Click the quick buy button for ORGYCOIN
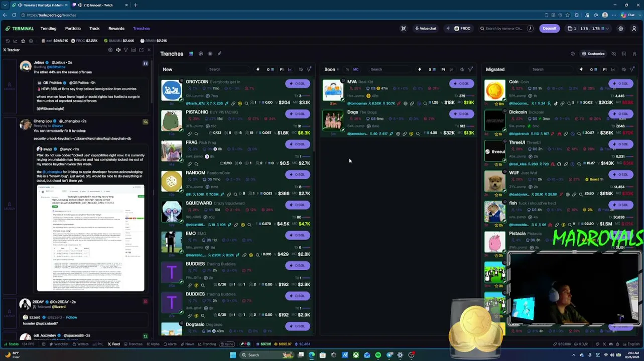 [x=298, y=84]
